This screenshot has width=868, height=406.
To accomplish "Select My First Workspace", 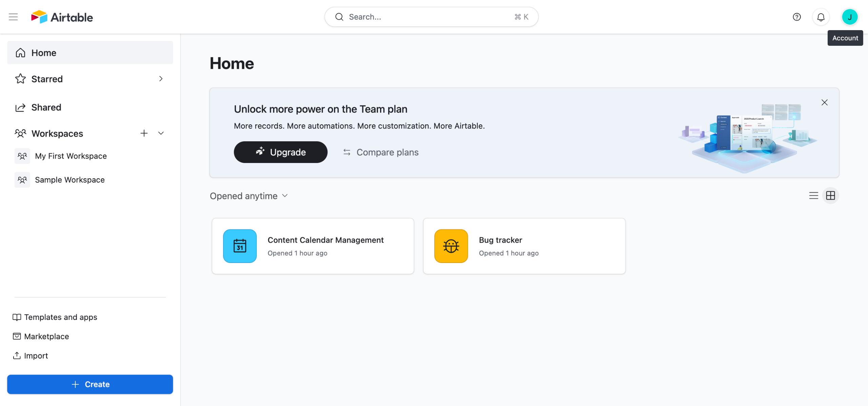I will tap(71, 156).
